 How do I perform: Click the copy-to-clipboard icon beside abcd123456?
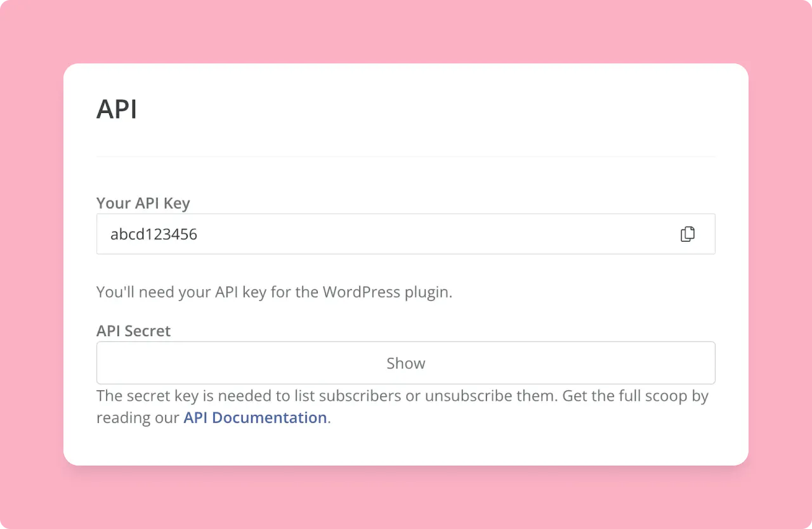point(688,233)
